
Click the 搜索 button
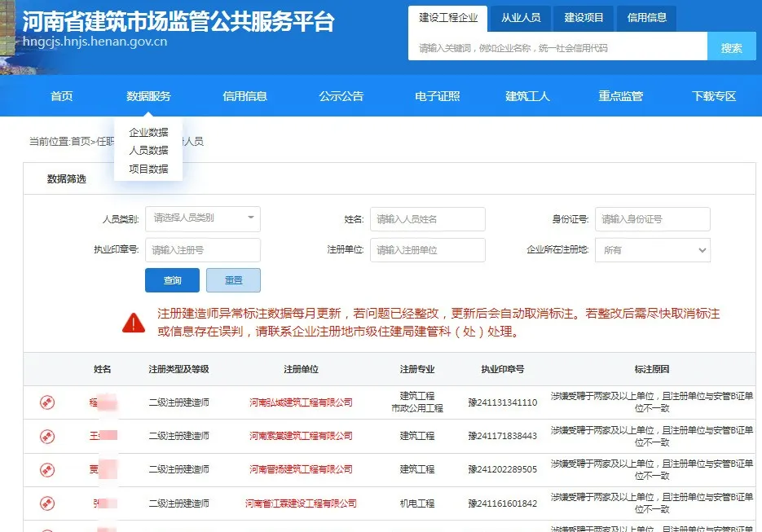(x=731, y=46)
